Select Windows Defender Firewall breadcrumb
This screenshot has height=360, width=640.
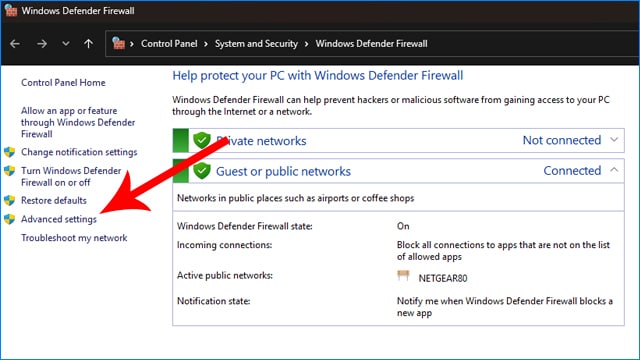click(371, 44)
